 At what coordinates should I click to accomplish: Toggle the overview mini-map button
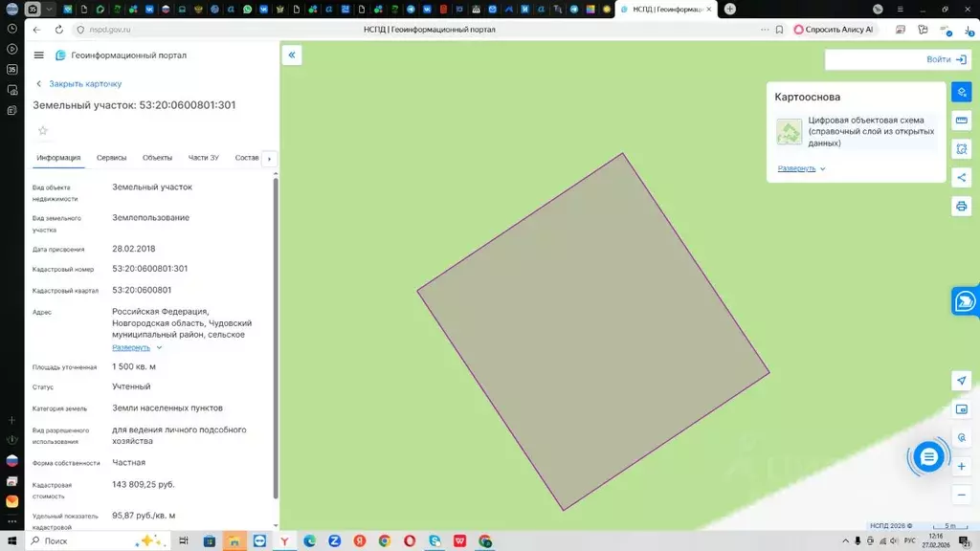coord(962,409)
